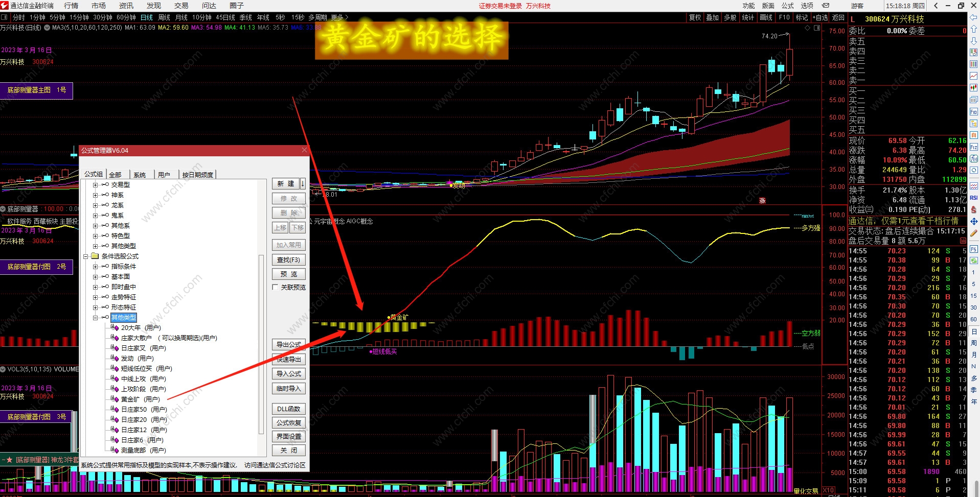Screen dimensions: 980x497
Task: Expand the 龙系 tree node
Action: 95,205
